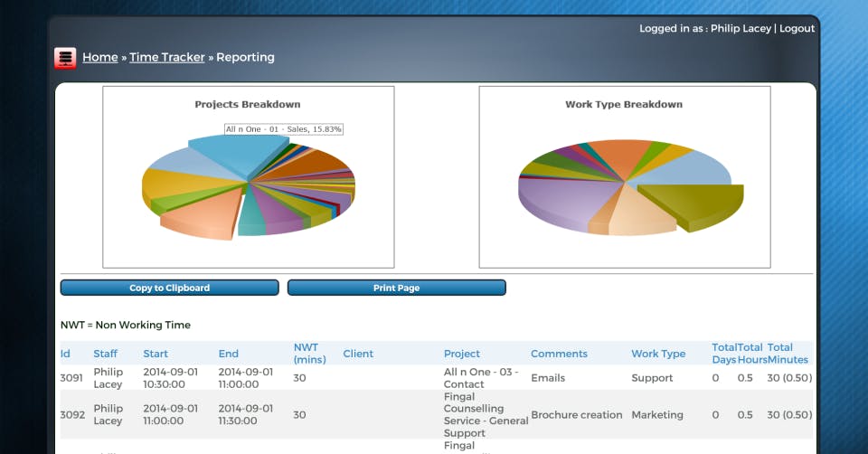Click the NWT (mins) column header
Image resolution: width=868 pixels, height=454 pixels.
pos(309,354)
